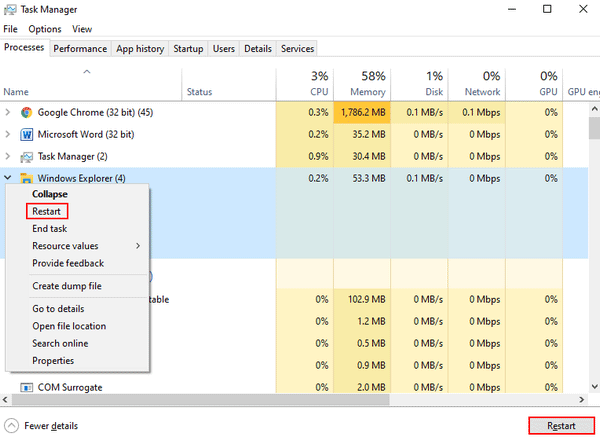Collapse the Windows Explorer process group

pos(7,178)
